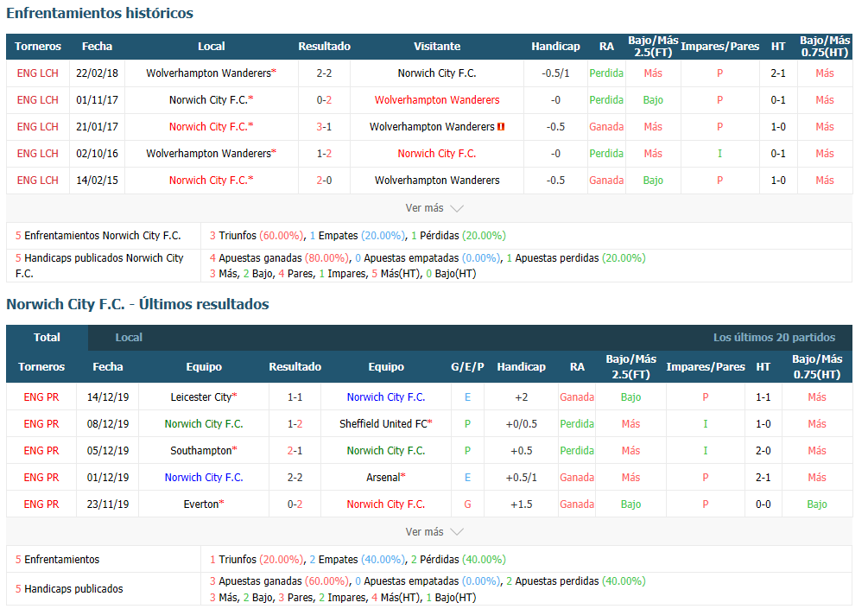Open Leicester City team link

pos(201,397)
